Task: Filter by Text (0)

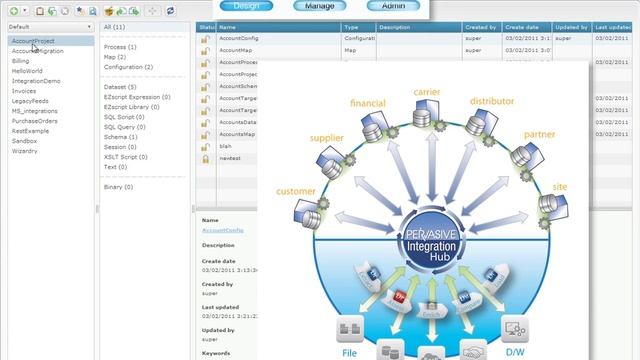Action: click(x=115, y=167)
